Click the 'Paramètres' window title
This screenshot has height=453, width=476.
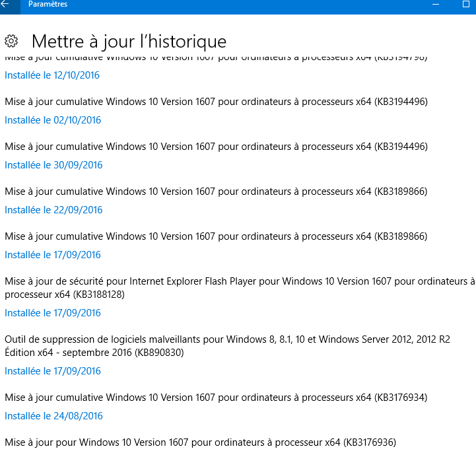click(48, 4)
